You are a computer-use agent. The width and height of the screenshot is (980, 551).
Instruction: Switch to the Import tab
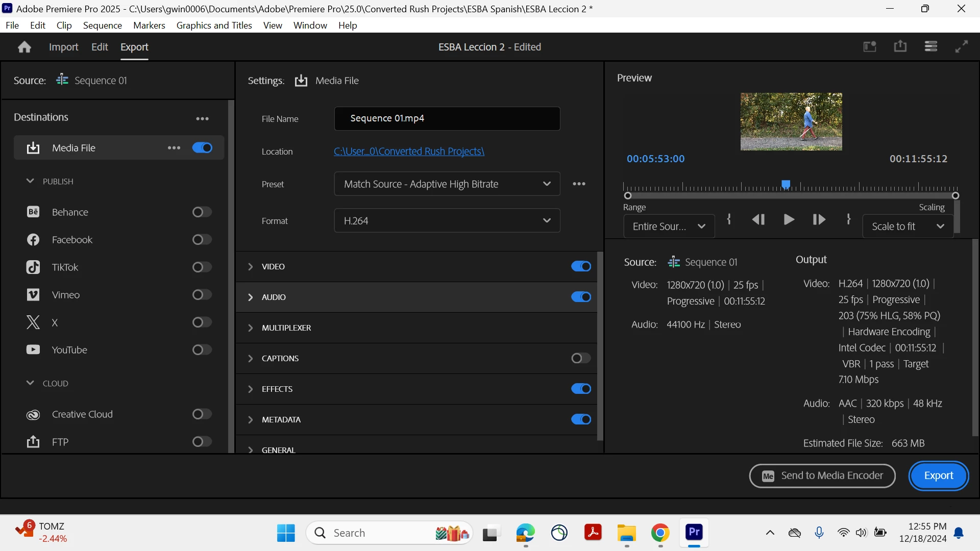pos(63,47)
